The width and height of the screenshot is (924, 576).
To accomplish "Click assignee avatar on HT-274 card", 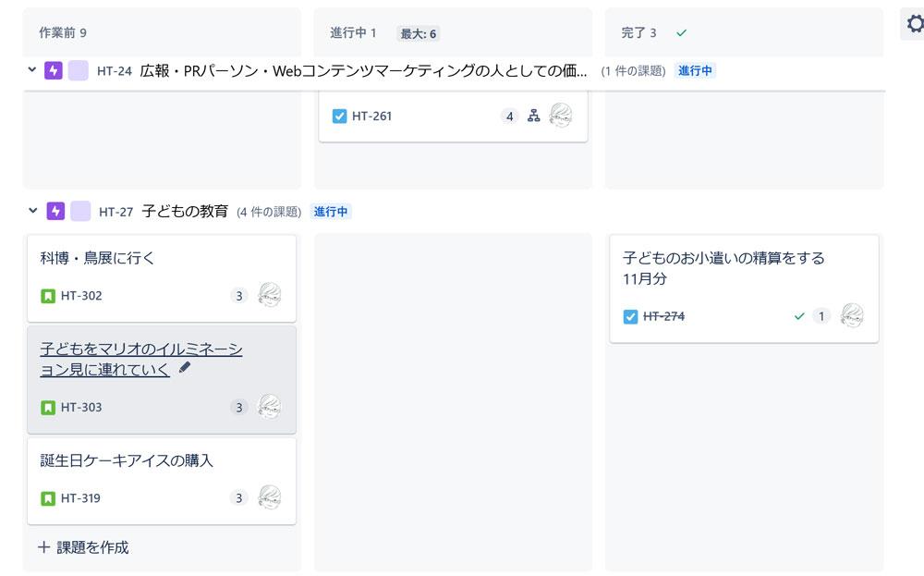I will tap(852, 315).
